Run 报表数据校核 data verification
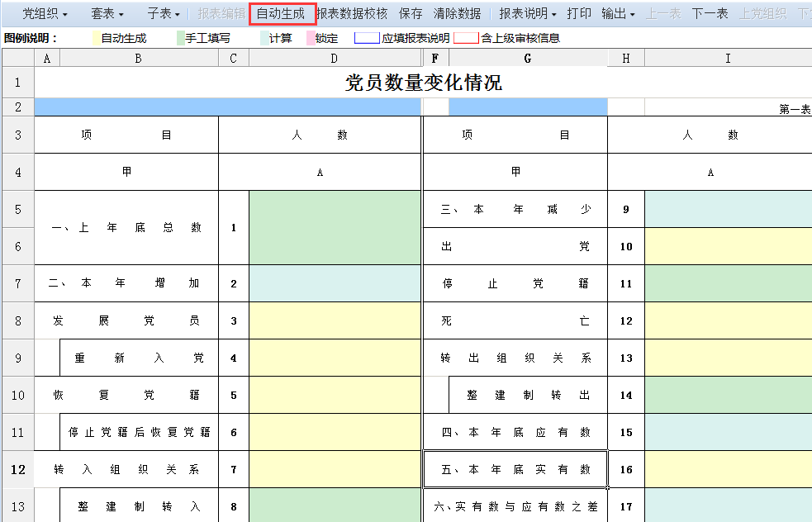This screenshot has height=522, width=812. pos(354,13)
